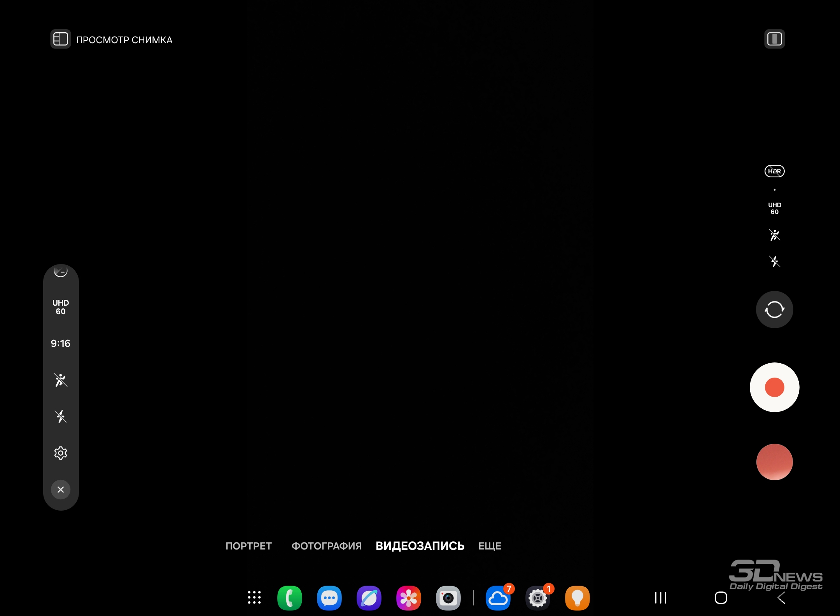
Task: Close the left quick settings panel
Action: coord(61,490)
